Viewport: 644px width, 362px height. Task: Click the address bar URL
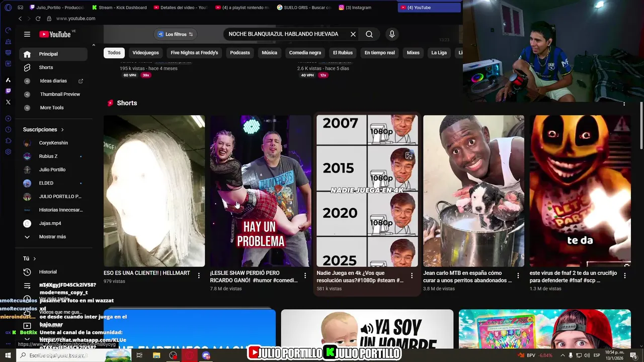[x=75, y=19]
